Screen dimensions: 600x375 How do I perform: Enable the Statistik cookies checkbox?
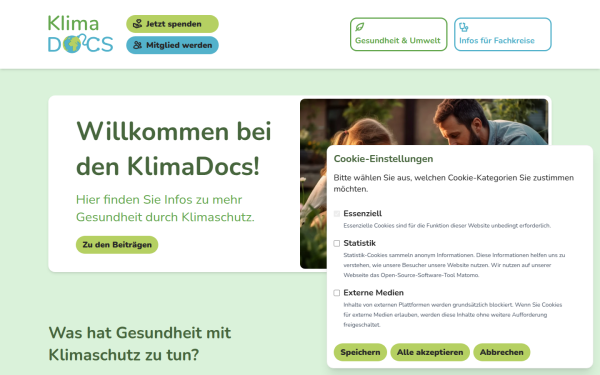point(337,243)
